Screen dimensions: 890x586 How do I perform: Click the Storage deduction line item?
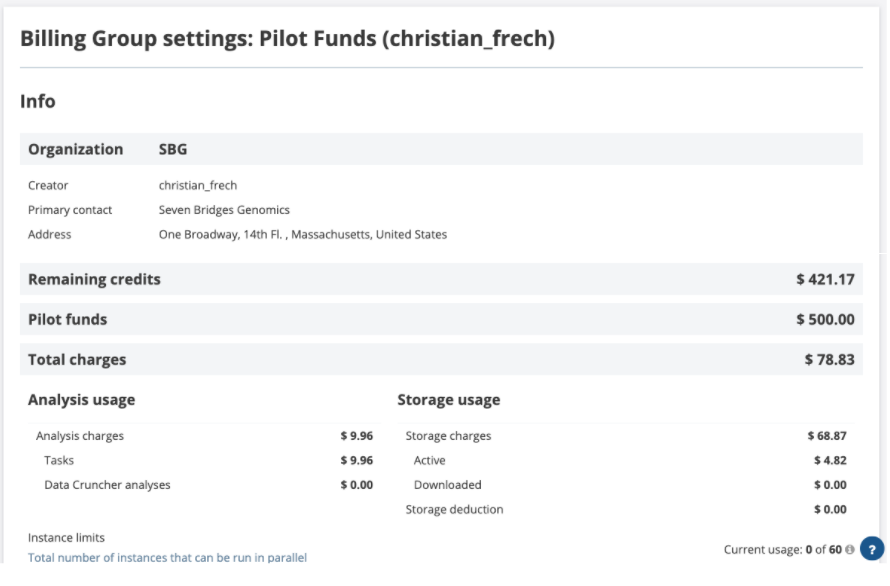(454, 509)
